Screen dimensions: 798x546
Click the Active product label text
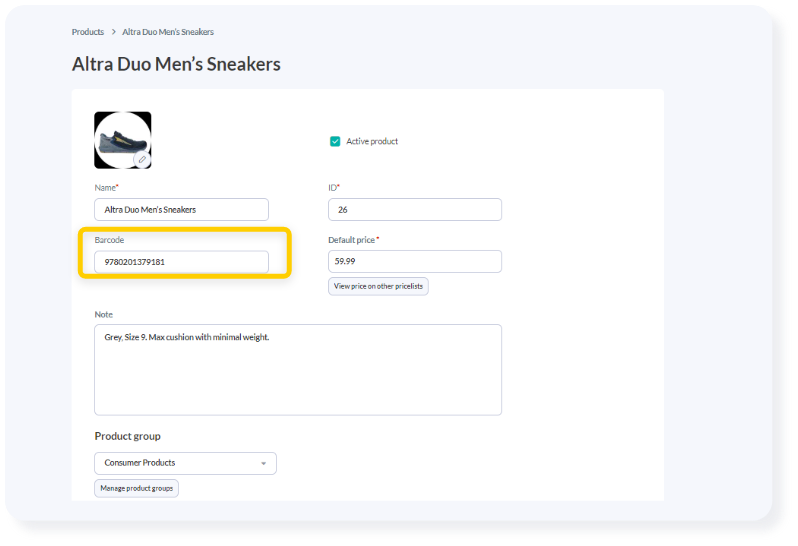pyautogui.click(x=372, y=141)
